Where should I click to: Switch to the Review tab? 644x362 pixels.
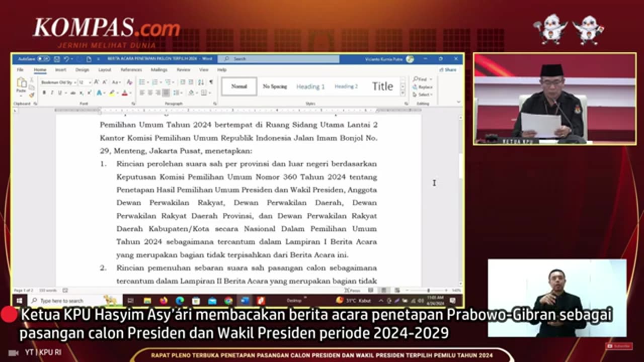[x=184, y=70]
